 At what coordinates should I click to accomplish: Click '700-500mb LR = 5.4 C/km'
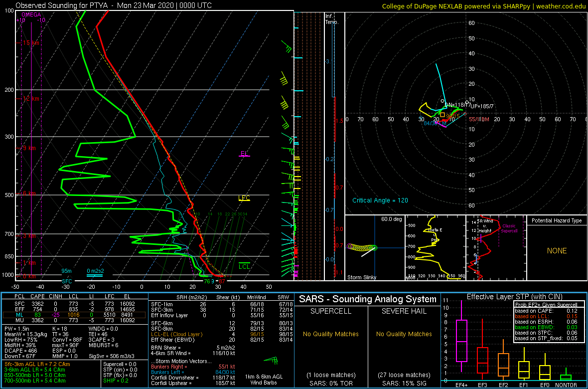point(35,381)
